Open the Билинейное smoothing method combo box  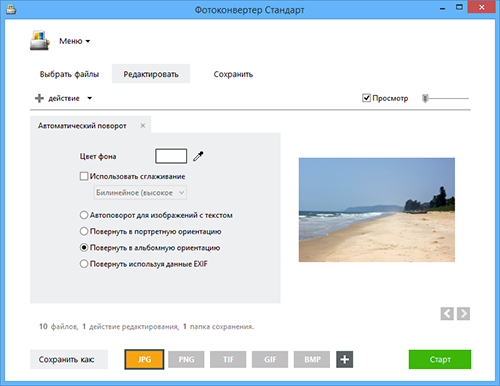click(x=140, y=193)
